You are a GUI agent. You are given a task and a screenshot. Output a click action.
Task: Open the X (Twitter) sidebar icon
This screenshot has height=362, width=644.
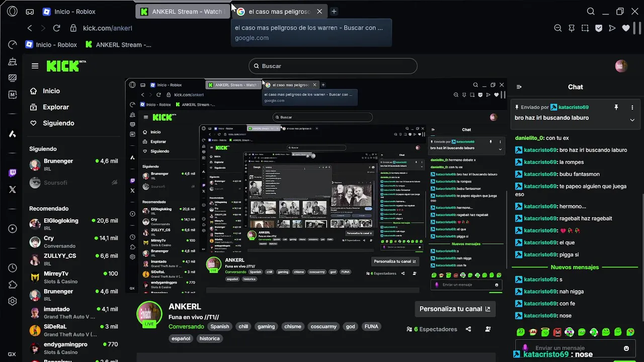pos(13,190)
